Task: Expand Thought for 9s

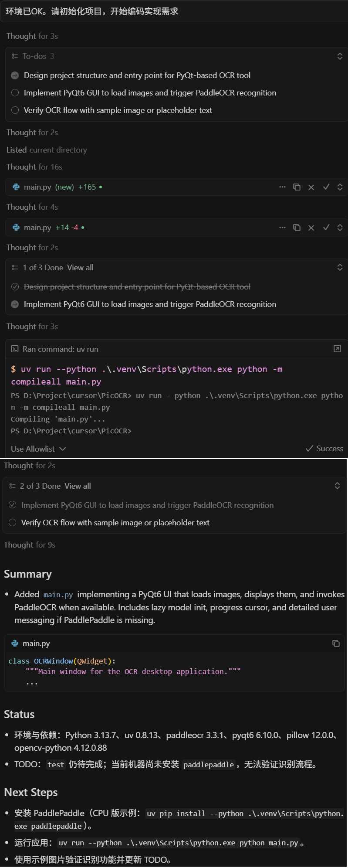Action: click(30, 545)
